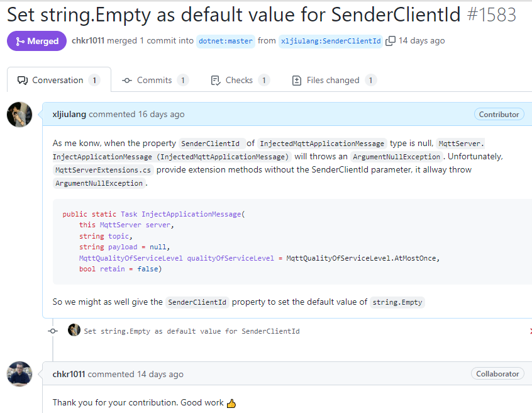Image resolution: width=532 pixels, height=413 pixels.
Task: Click xljiulang author name in first comment
Action: pyautogui.click(x=69, y=114)
